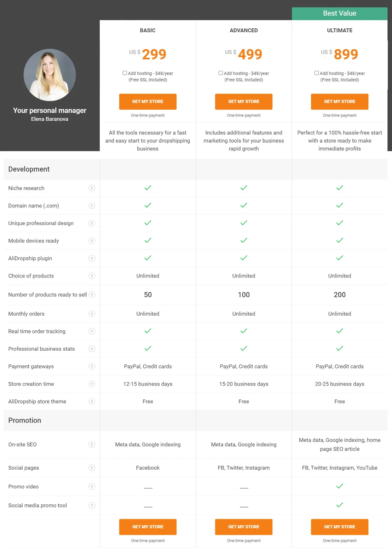Screen dimensions: 392x550
Task: Click the bottom Advanced GET MY STORE button
Action: (x=243, y=527)
